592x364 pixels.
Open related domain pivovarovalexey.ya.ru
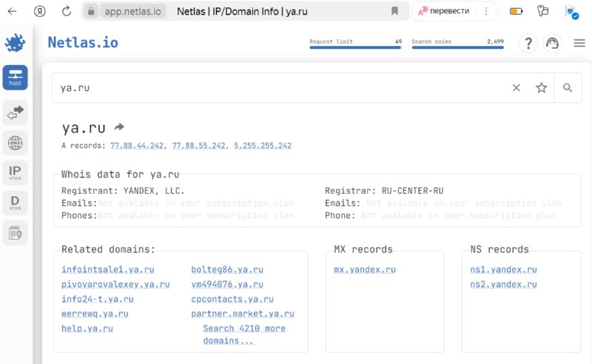(x=115, y=284)
